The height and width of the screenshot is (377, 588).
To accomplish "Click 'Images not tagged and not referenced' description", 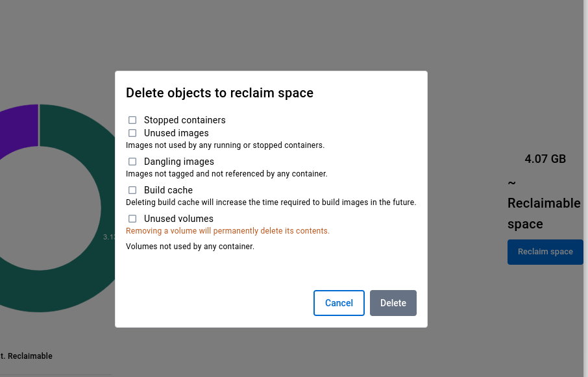I will pos(227,174).
